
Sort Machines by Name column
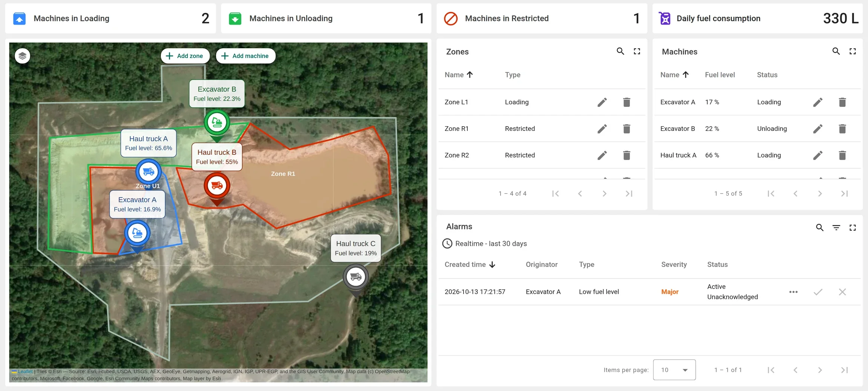coord(675,75)
